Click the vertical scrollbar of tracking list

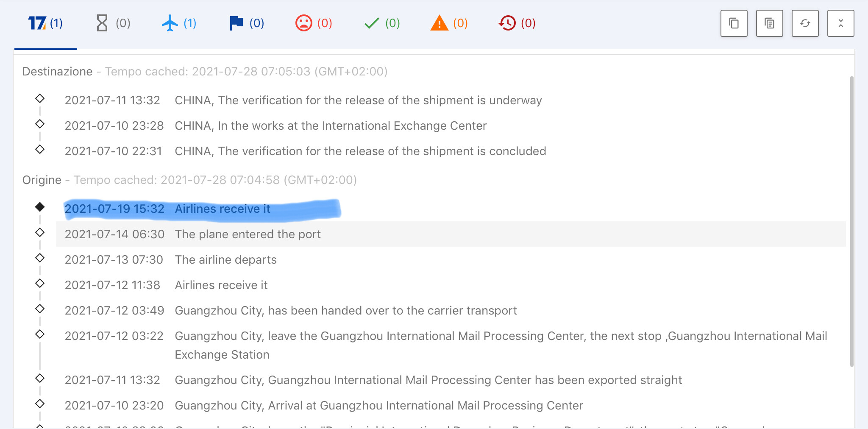(x=851, y=221)
